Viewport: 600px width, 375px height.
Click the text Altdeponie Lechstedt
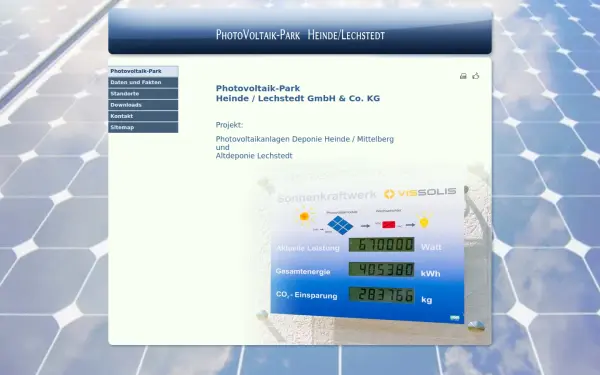click(254, 156)
